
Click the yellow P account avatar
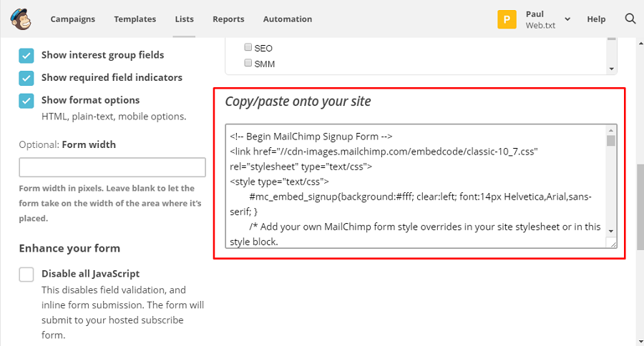point(507,19)
